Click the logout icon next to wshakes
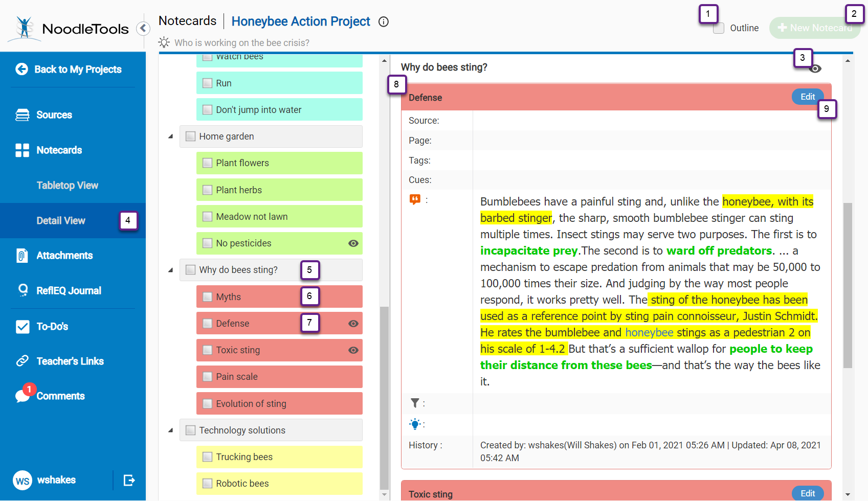 pyautogui.click(x=129, y=480)
